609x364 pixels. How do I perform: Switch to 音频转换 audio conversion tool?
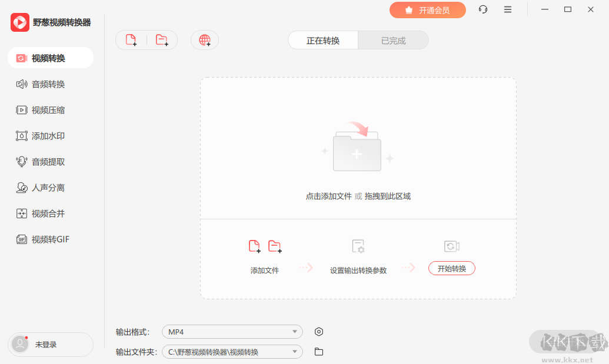point(47,84)
